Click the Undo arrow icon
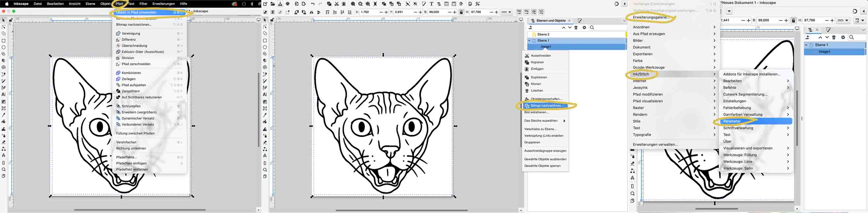This screenshot has height=213, width=868. tap(313, 4)
